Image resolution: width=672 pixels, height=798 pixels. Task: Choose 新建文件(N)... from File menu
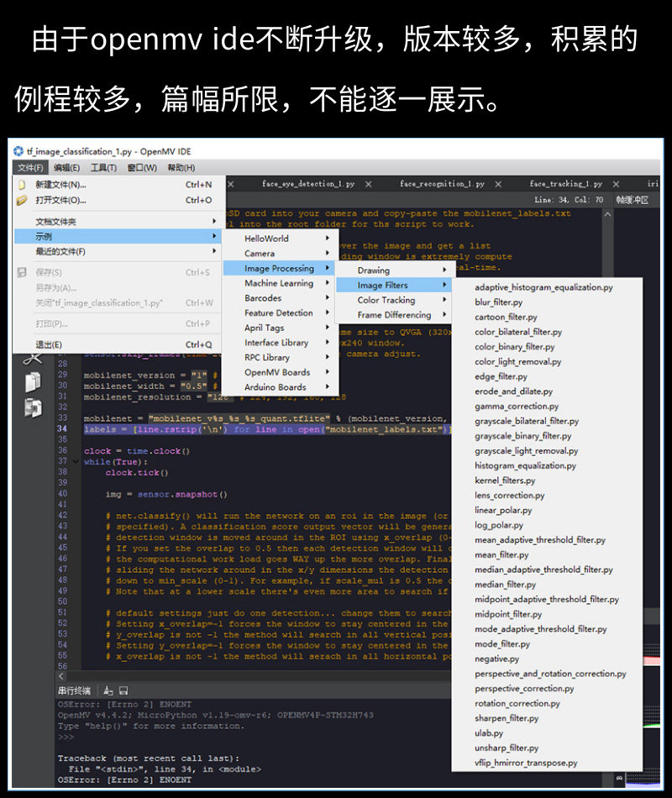pos(117,185)
